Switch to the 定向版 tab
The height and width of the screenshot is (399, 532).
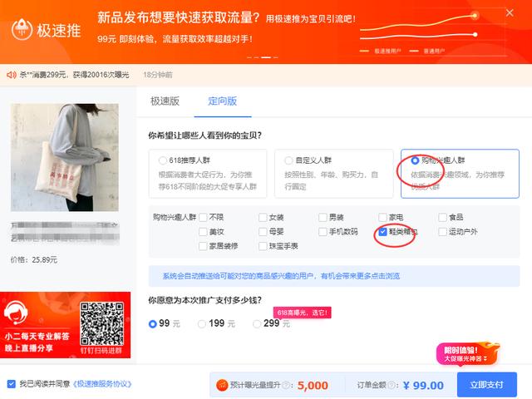[x=222, y=101]
